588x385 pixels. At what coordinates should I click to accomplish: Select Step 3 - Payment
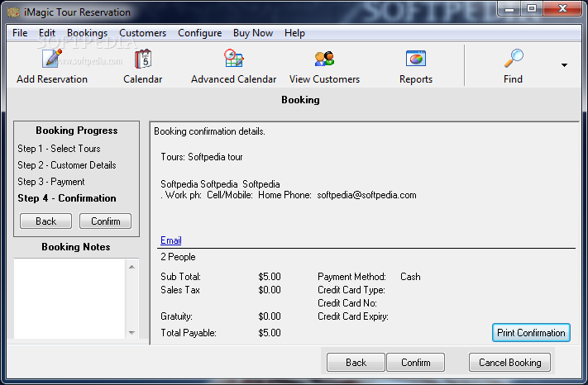pyautogui.click(x=51, y=182)
